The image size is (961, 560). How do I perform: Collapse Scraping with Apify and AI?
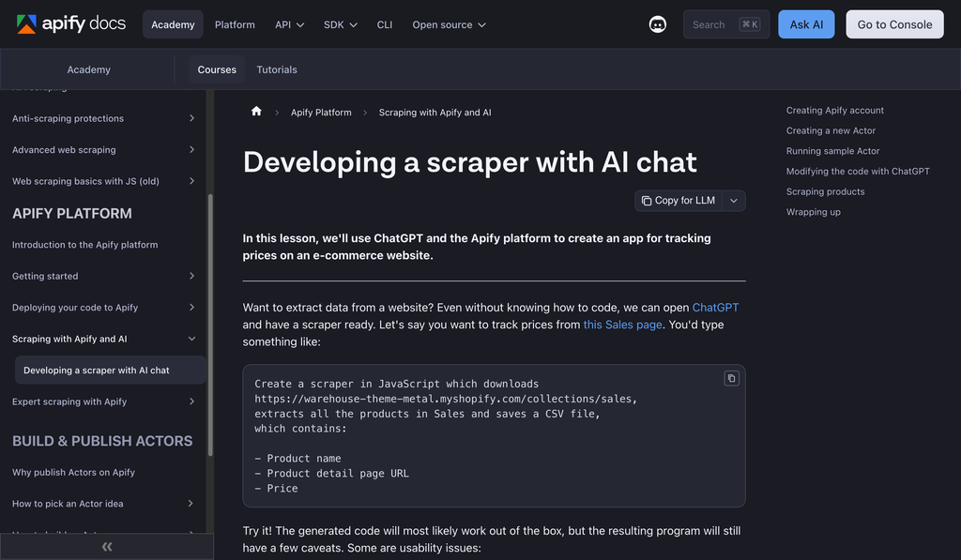tap(191, 339)
